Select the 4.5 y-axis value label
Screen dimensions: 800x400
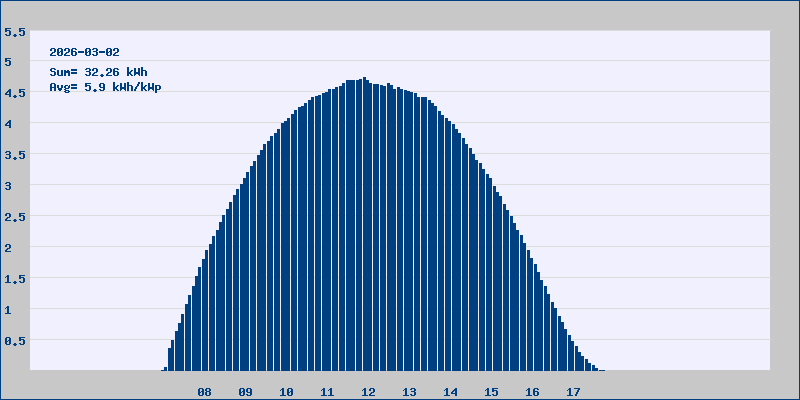[15, 93]
